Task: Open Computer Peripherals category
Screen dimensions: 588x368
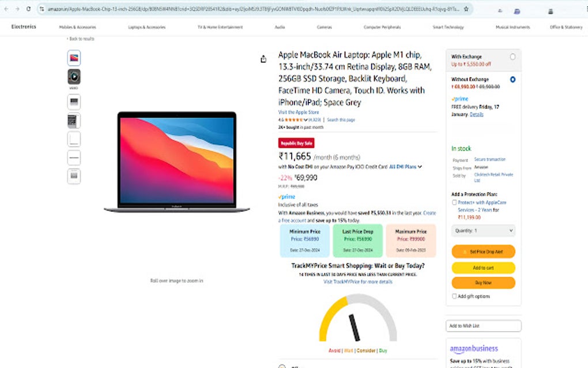Action: [382, 27]
